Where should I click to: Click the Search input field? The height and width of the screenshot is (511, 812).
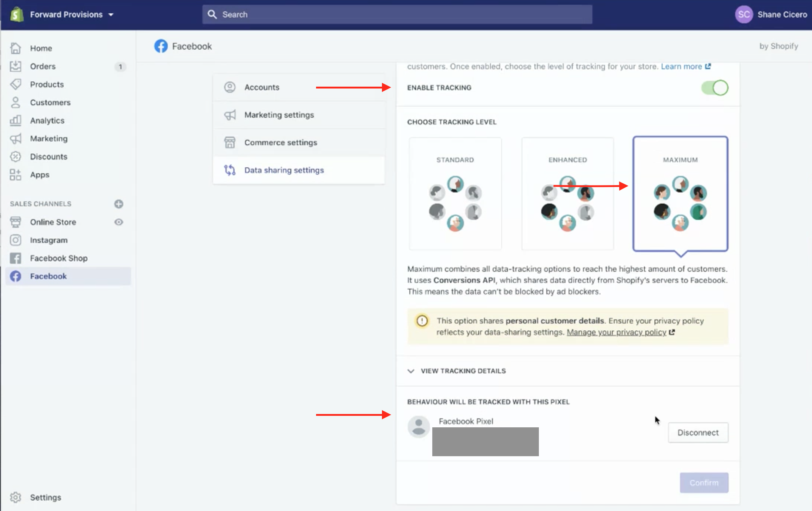397,14
